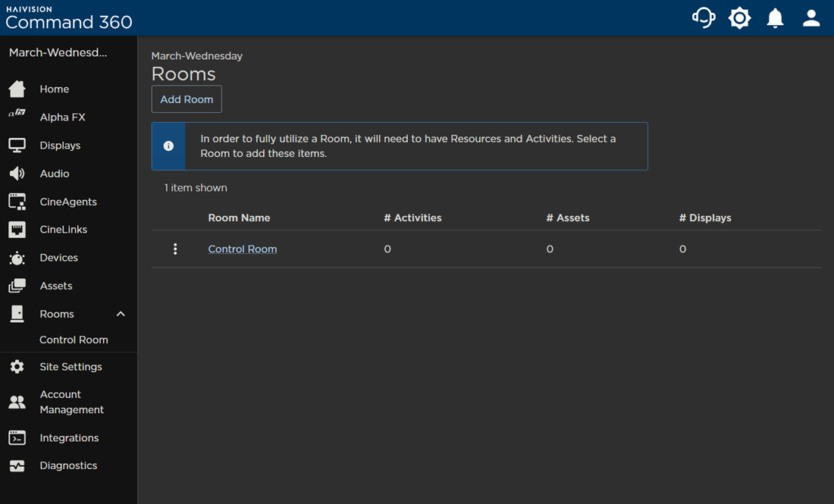Open Account Management page

pos(71,402)
